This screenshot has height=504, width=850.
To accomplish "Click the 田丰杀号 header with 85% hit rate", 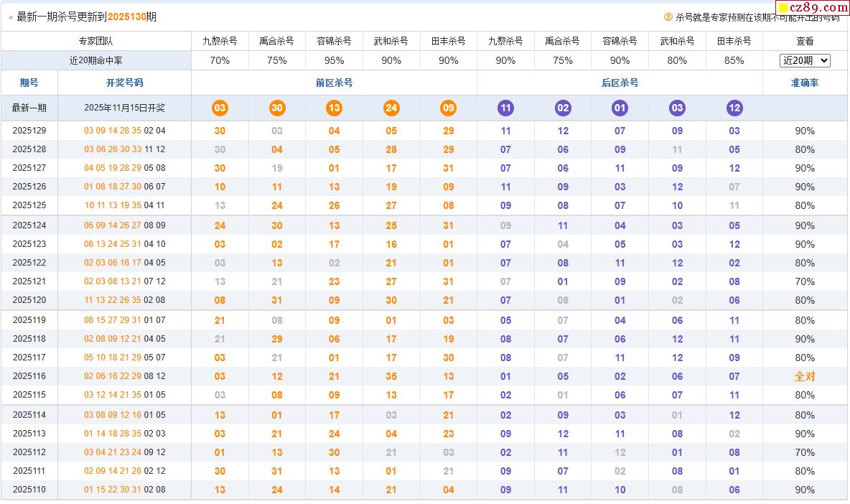I will pyautogui.click(x=734, y=41).
